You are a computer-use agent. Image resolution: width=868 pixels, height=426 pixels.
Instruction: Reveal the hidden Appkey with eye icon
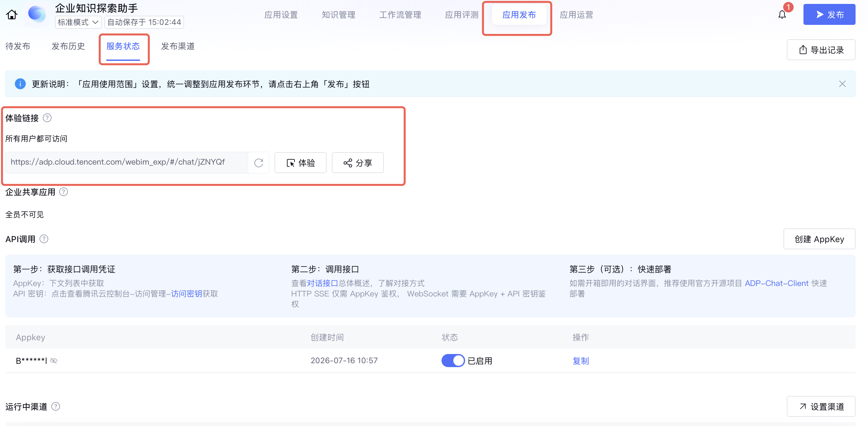coord(54,361)
